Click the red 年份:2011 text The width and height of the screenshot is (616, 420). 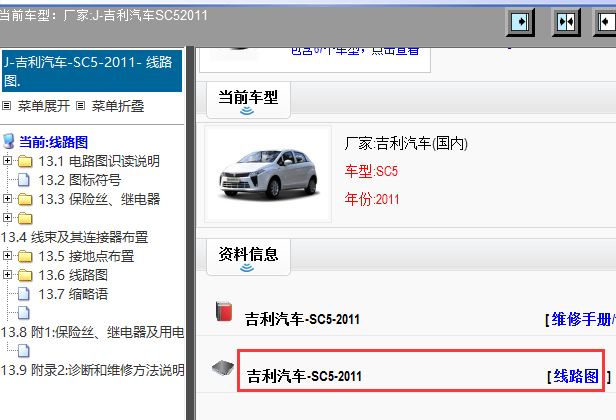pyautogui.click(x=372, y=200)
